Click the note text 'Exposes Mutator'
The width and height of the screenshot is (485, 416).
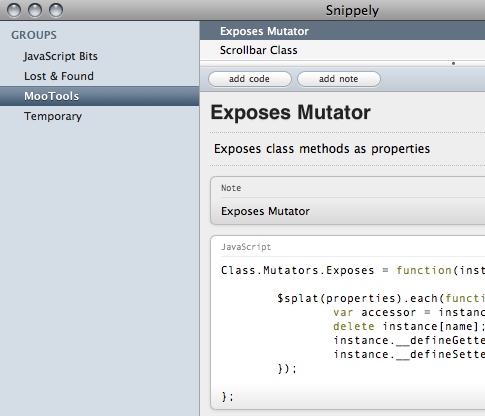(x=265, y=211)
